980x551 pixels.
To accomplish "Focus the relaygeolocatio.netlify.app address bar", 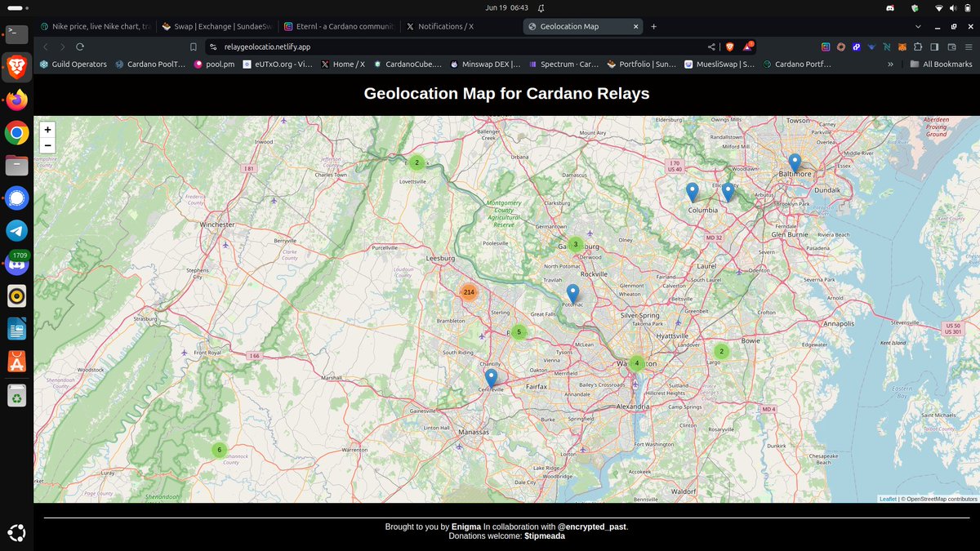I will (x=457, y=47).
